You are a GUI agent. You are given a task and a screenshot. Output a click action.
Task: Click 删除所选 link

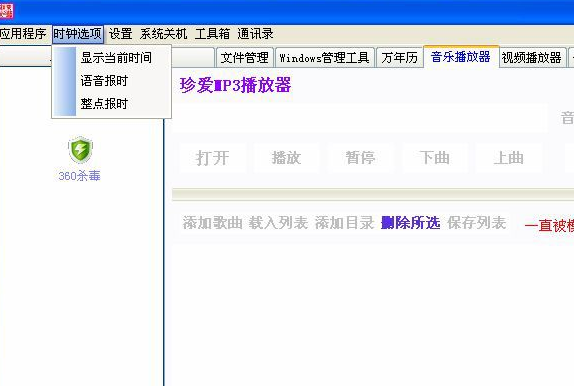tap(410, 223)
